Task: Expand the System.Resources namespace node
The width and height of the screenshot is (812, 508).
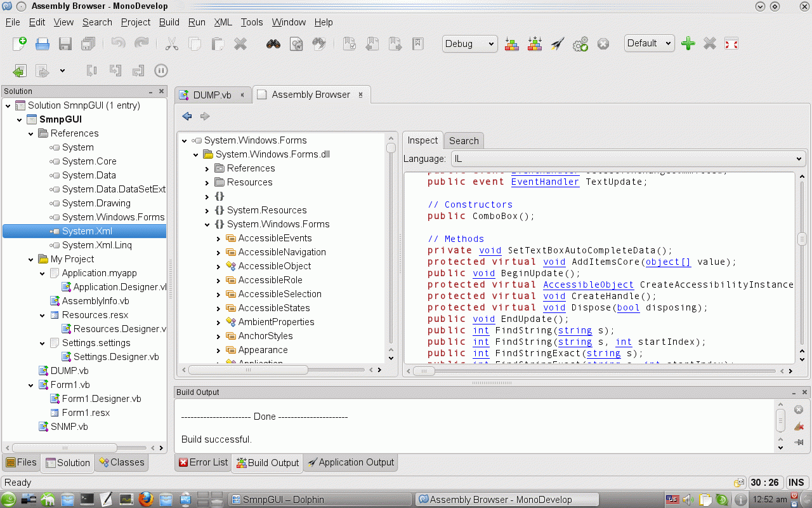Action: pyautogui.click(x=207, y=210)
